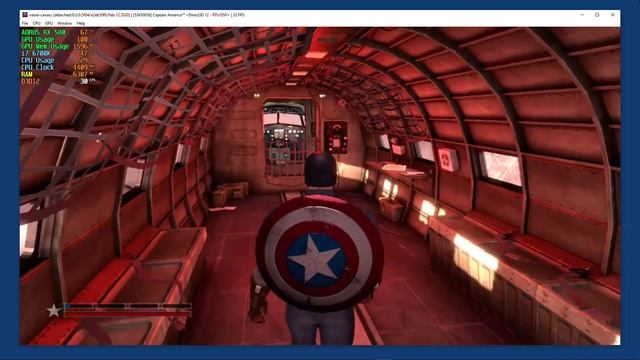Viewport: 640px width, 360px height.
Task: Click the star icon beside the health bar
Action: [x=53, y=311]
